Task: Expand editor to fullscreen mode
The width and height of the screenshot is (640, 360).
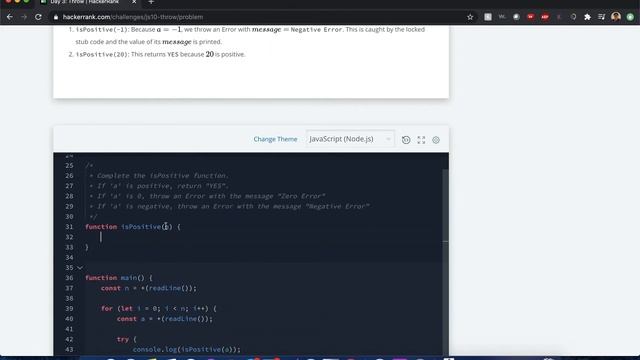Action: point(421,140)
